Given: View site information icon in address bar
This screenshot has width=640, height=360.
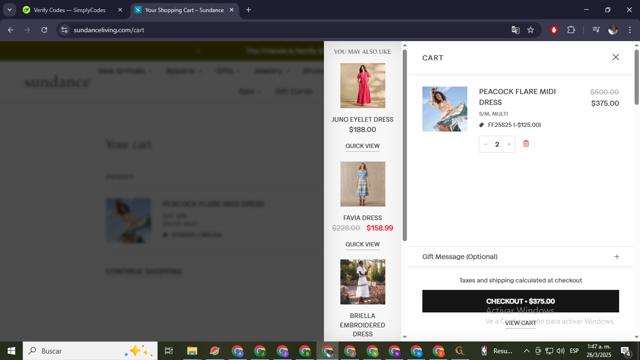Looking at the screenshot, I should tap(64, 30).
